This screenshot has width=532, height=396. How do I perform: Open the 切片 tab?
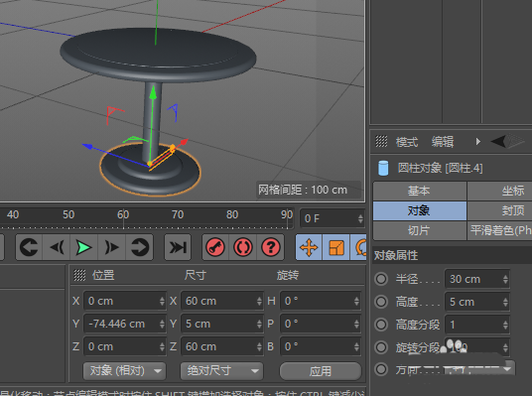click(x=420, y=230)
